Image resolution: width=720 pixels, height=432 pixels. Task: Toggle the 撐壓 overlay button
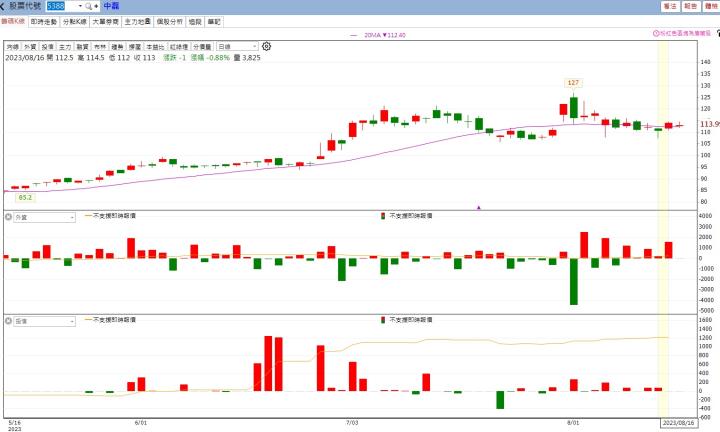135,47
